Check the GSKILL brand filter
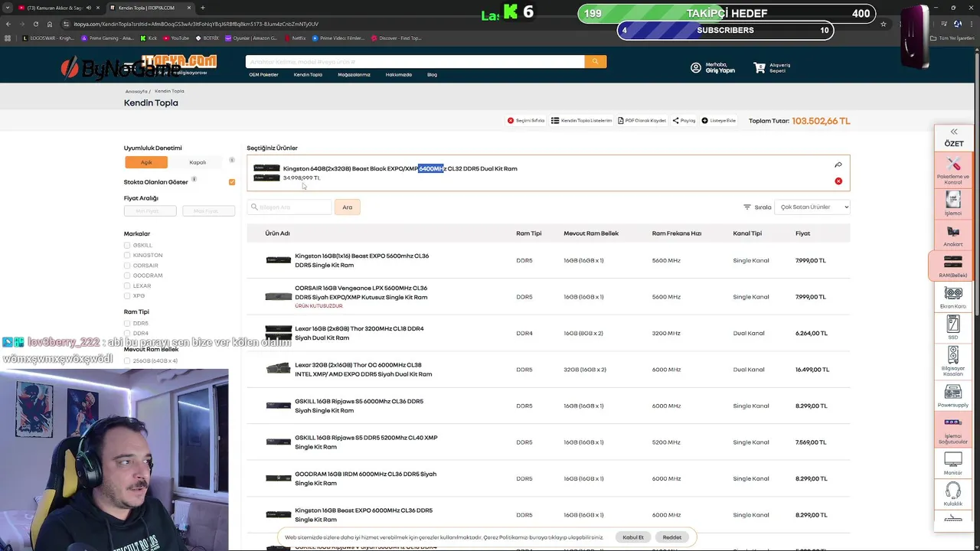Screen dimensions: 980x551 (127, 245)
